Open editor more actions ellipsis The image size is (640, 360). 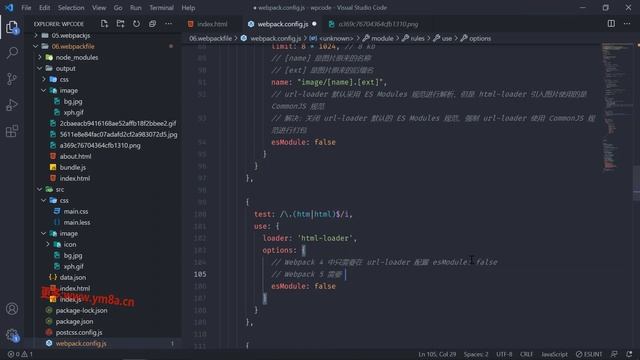[627, 24]
